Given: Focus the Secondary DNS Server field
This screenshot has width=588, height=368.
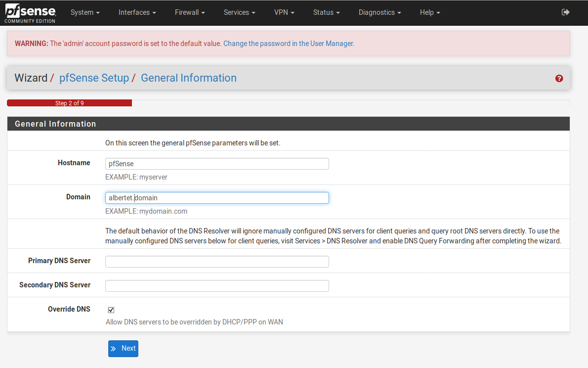Looking at the screenshot, I should (x=217, y=286).
